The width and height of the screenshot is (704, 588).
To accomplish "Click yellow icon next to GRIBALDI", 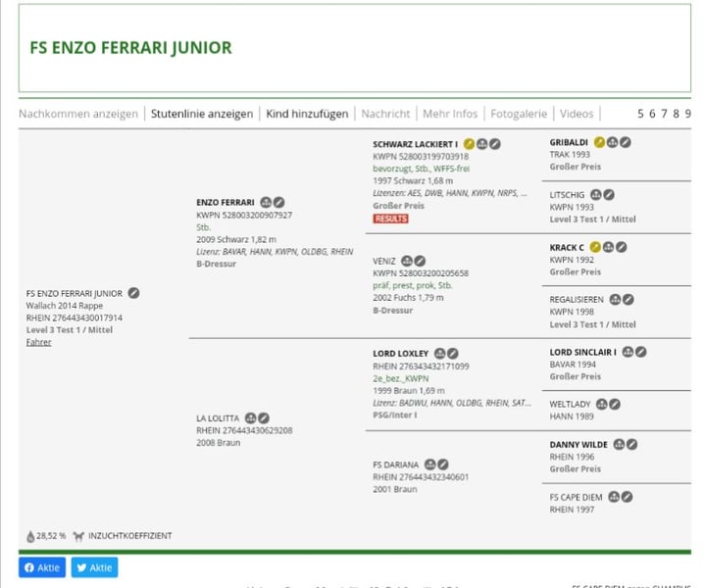I will tap(599, 142).
